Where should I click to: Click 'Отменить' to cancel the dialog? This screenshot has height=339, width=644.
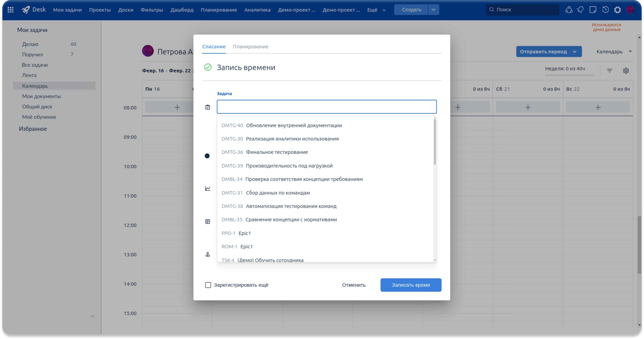tap(354, 285)
